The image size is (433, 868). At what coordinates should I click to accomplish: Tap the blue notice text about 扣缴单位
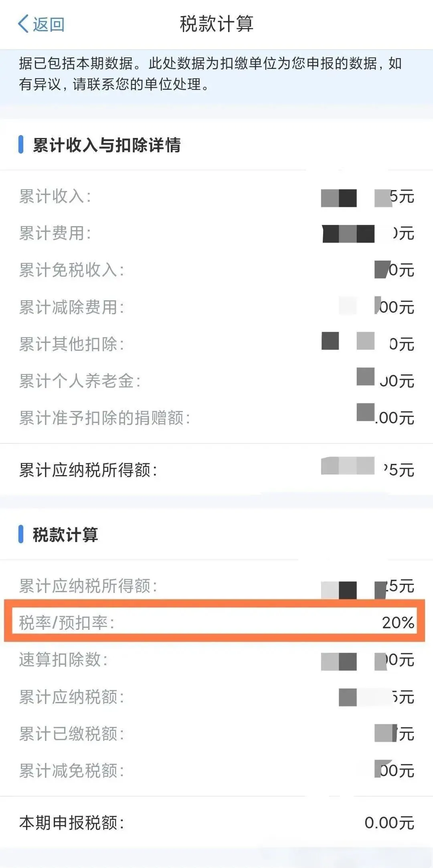coord(210,74)
